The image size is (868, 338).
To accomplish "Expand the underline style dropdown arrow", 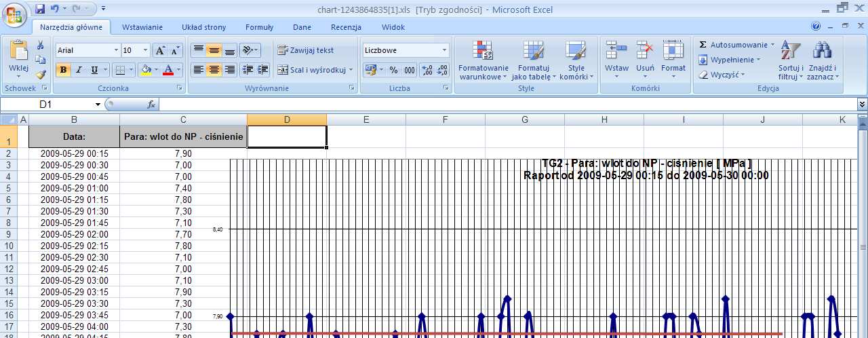I will pyautogui.click(x=104, y=70).
